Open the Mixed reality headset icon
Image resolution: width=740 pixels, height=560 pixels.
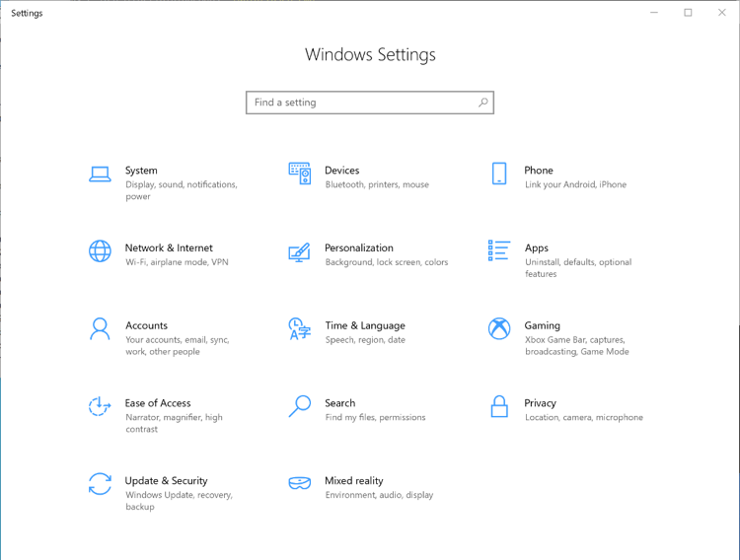point(299,484)
